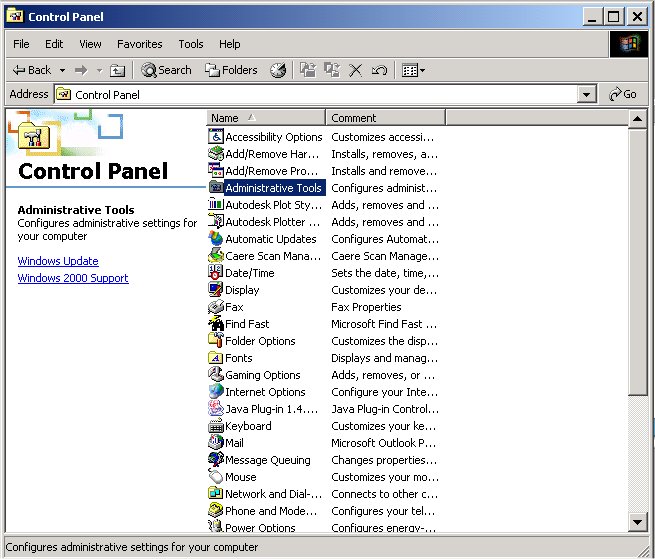Open the Back button history dropdown arrow
This screenshot has height=559, width=655.
pyautogui.click(x=62, y=70)
